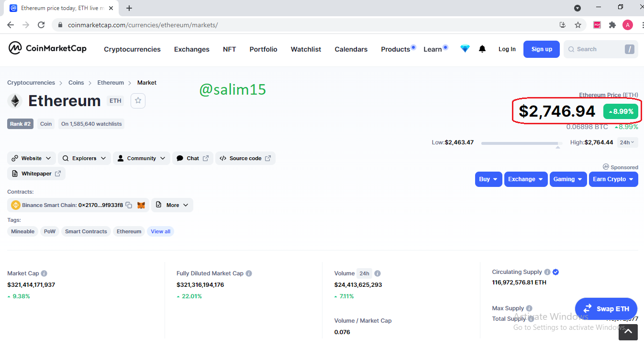Click Log In
The height and width of the screenshot is (348, 644).
click(507, 49)
